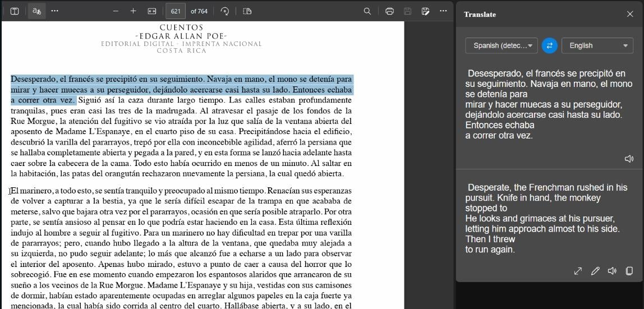Screen dimensions: 644x309
Task: Click translated line 'to run again.'
Action: (490, 250)
